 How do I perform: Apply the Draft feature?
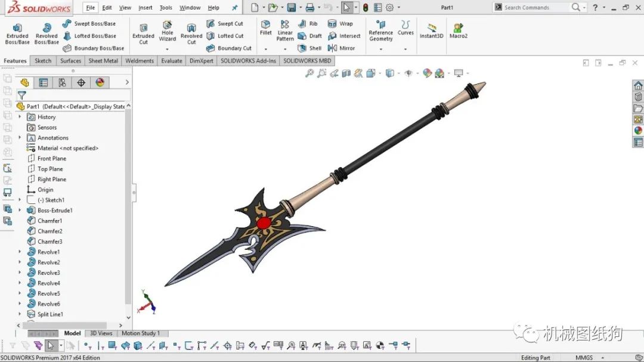coord(309,36)
